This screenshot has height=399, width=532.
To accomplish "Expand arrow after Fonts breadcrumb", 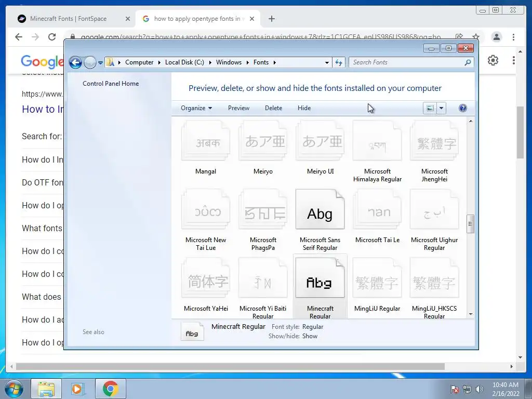I will (x=274, y=62).
